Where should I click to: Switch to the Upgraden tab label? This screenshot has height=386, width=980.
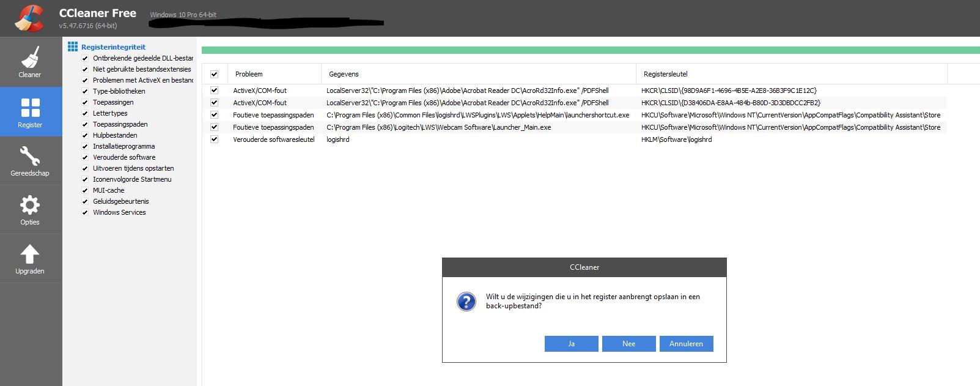coord(30,271)
